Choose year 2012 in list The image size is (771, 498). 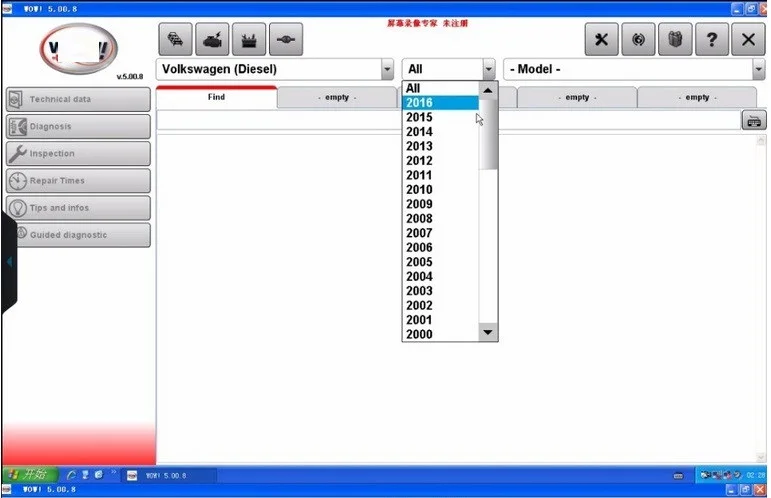[440, 161]
